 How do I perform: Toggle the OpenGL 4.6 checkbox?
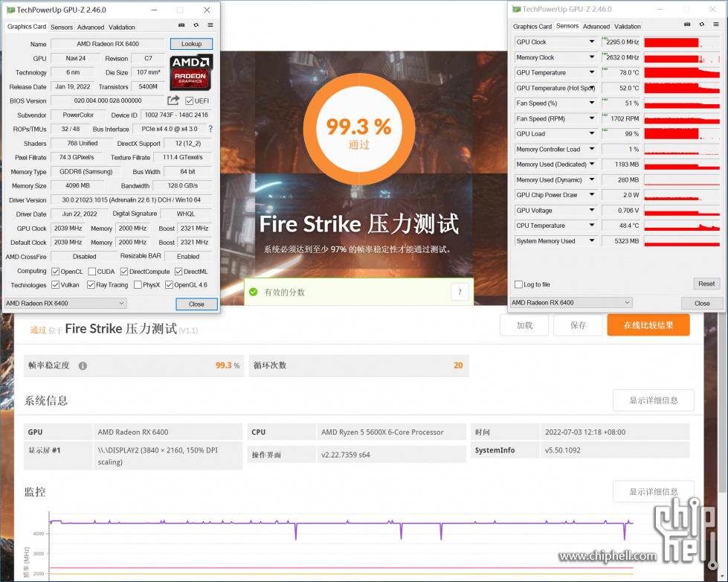[169, 285]
